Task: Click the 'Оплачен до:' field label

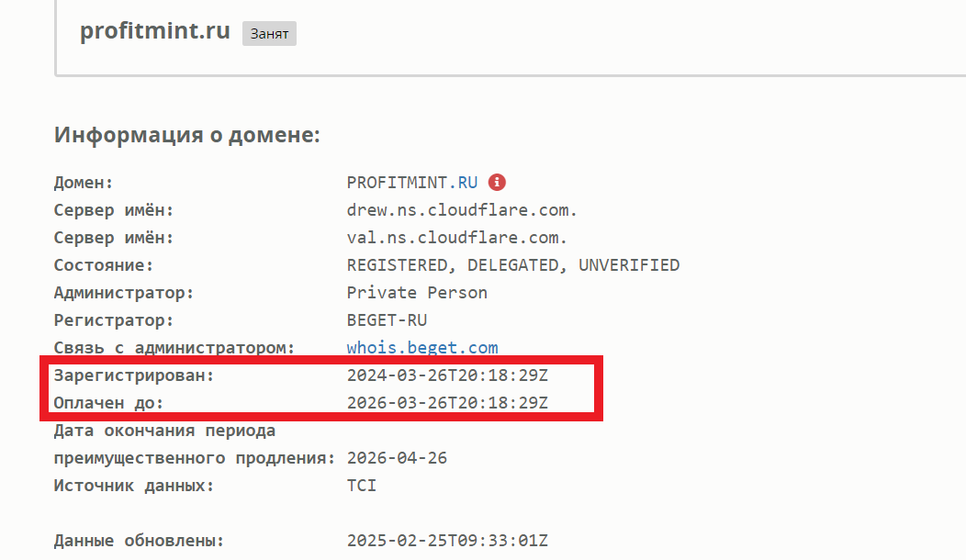Action: (x=108, y=403)
